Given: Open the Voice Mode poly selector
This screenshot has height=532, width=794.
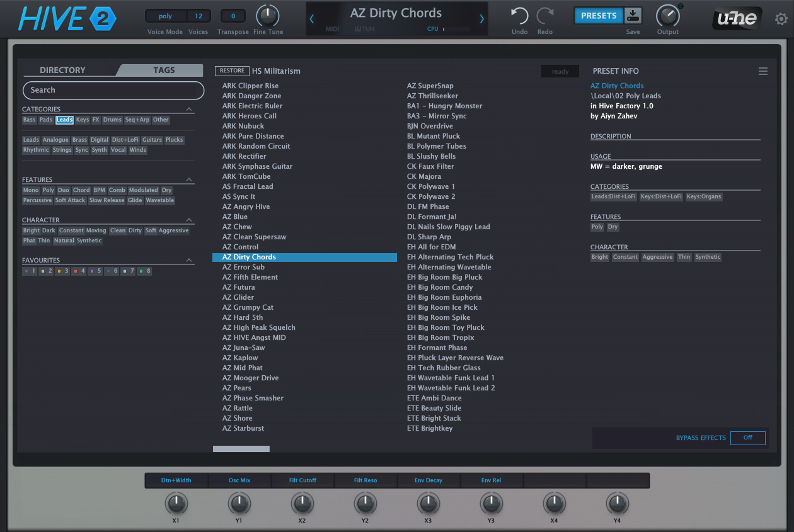Looking at the screenshot, I should point(165,16).
